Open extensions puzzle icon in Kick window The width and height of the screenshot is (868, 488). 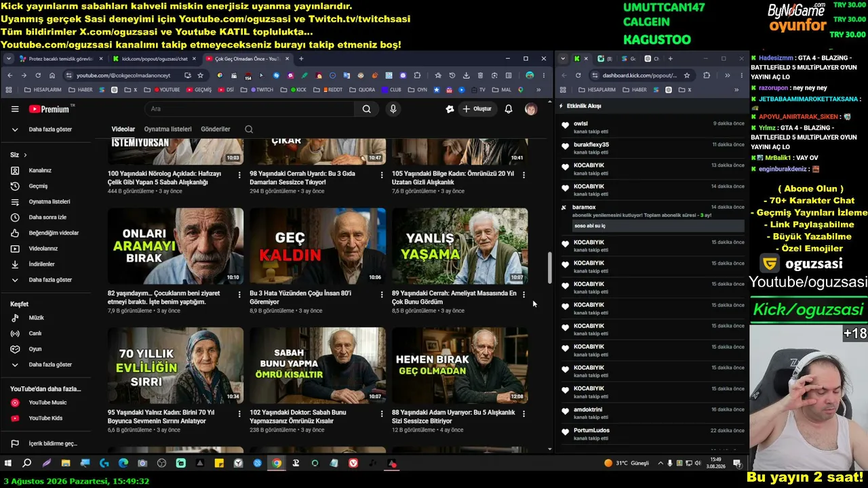tap(707, 75)
